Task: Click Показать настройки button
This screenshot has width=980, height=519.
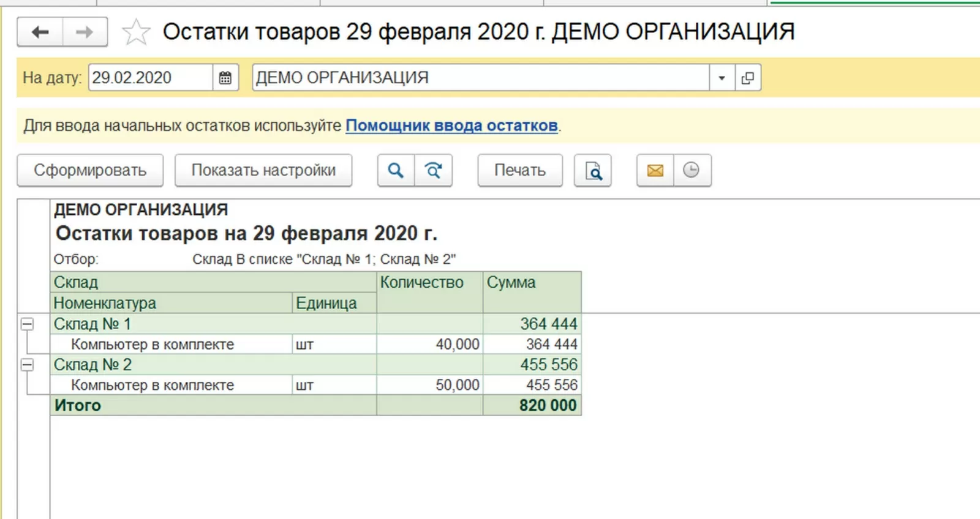Action: (x=263, y=170)
